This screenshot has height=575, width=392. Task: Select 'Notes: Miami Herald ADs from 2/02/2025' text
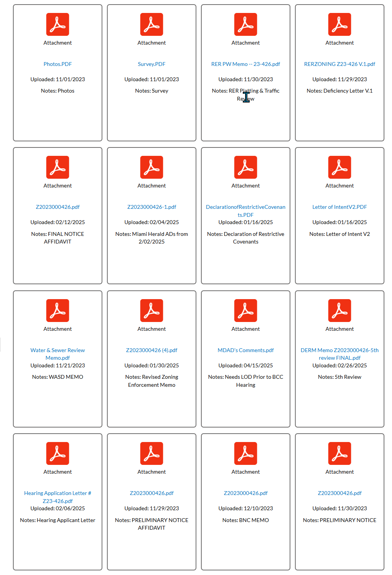pyautogui.click(x=151, y=238)
